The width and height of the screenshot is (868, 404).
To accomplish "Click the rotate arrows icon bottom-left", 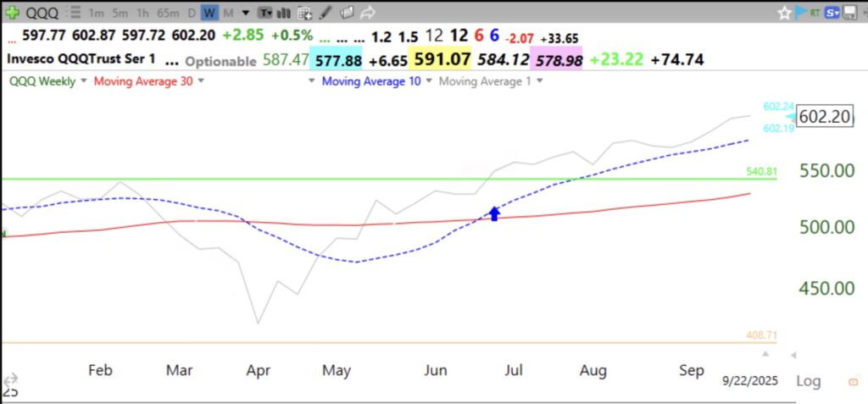I will coord(10,380).
